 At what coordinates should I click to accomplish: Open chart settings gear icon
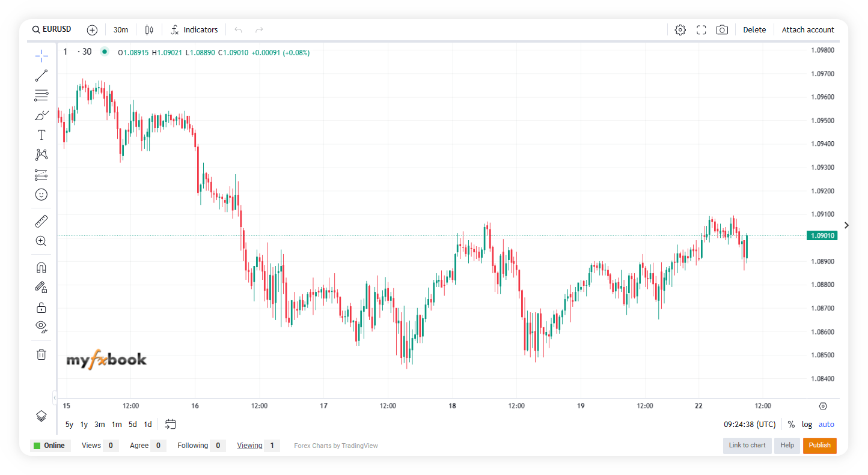click(680, 30)
